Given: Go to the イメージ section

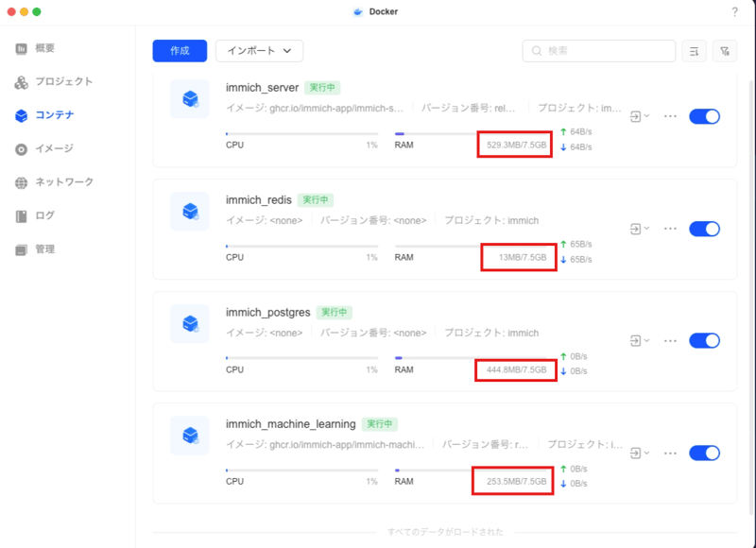Looking at the screenshot, I should (44, 149).
